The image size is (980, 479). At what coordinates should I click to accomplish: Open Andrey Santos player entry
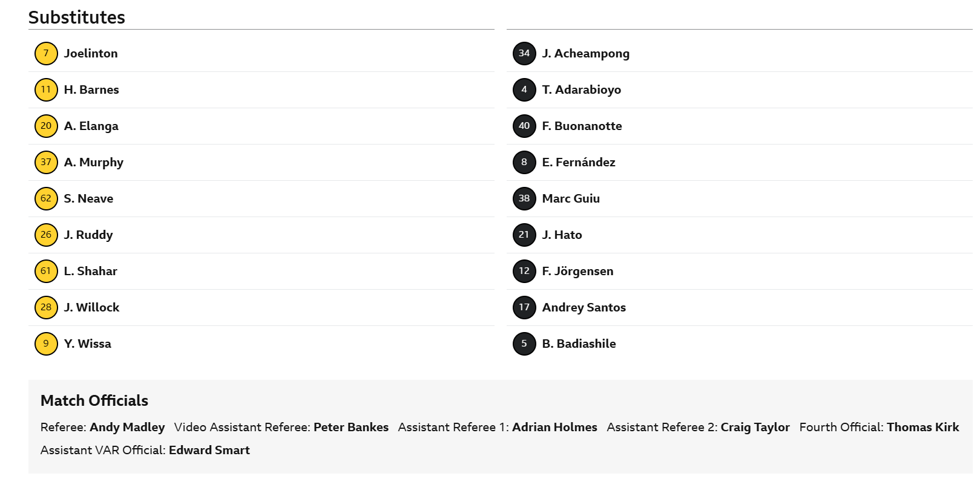(740, 307)
